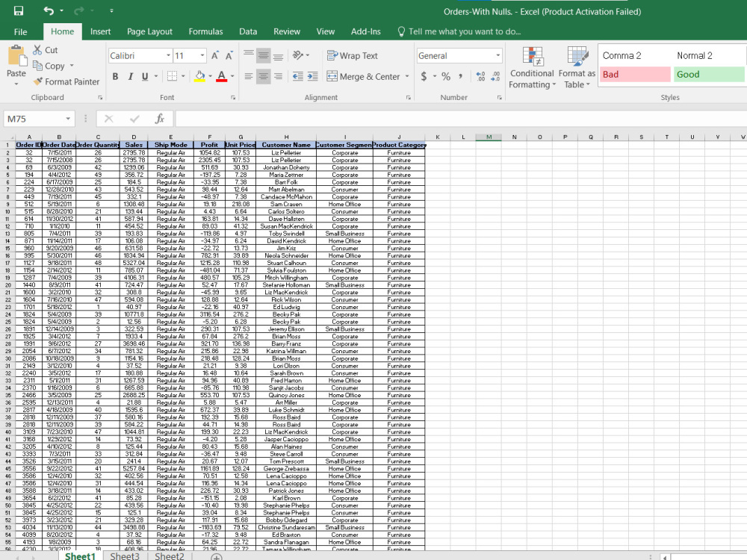Apply Accounting dollar number format

(424, 76)
